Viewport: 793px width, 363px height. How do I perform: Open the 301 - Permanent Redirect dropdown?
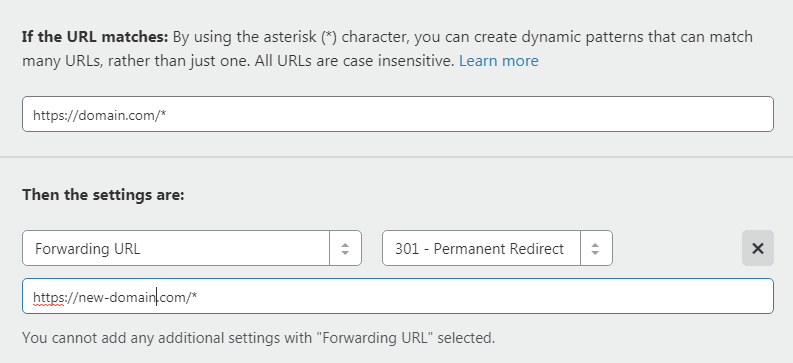(497, 248)
